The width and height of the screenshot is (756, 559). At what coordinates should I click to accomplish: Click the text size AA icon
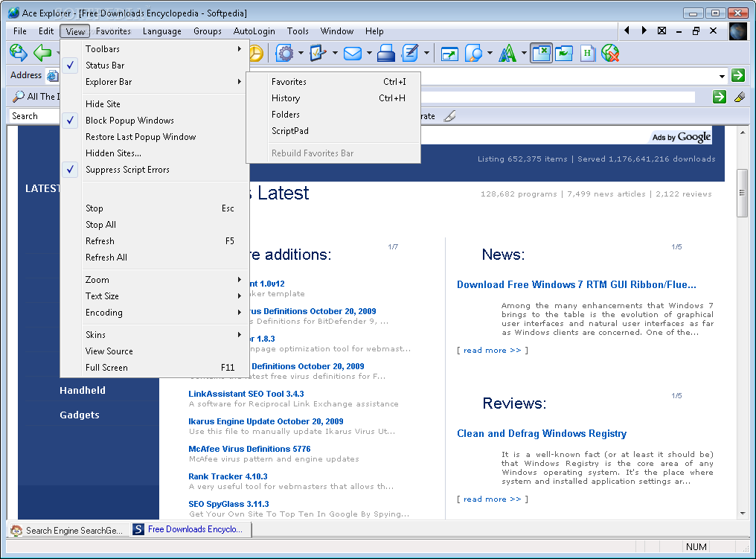click(x=507, y=53)
